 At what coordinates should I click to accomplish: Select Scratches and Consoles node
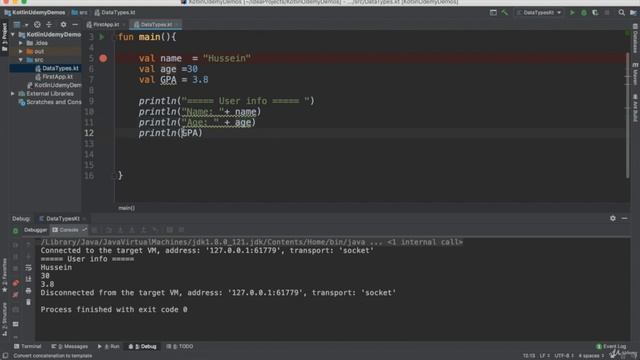(50, 102)
